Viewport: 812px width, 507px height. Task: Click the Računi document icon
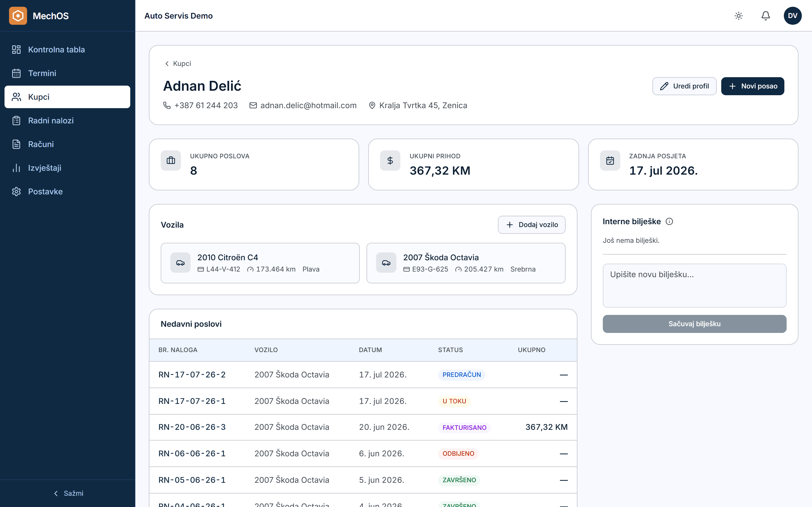click(x=16, y=144)
